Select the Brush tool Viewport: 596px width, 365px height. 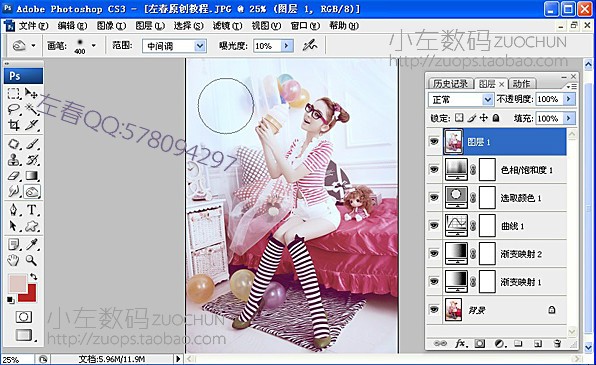pyautogui.click(x=32, y=144)
